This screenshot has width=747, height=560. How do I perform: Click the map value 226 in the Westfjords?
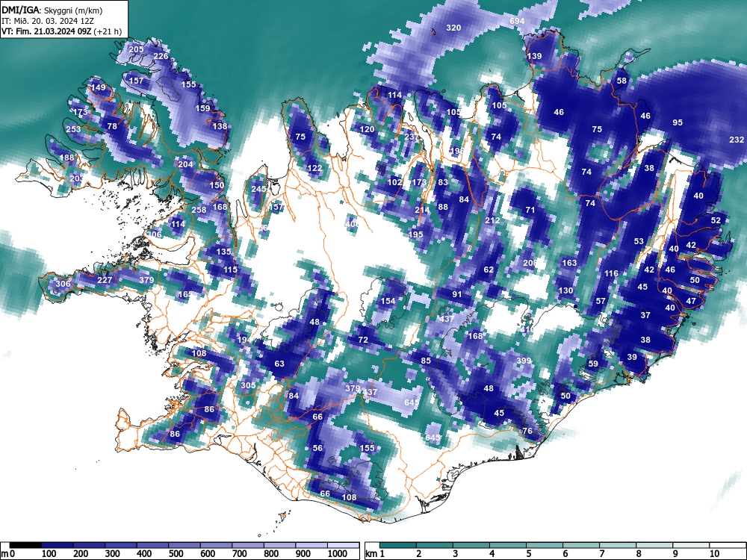point(161,56)
